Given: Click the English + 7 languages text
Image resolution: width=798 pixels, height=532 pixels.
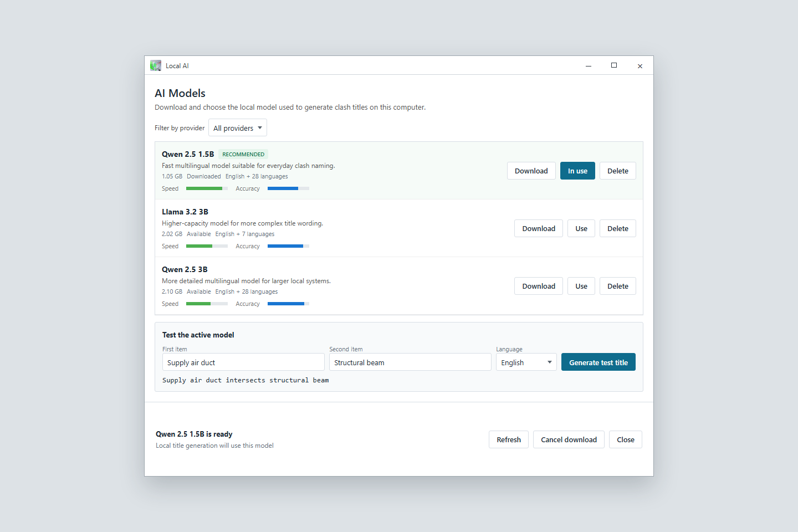Looking at the screenshot, I should click(245, 234).
